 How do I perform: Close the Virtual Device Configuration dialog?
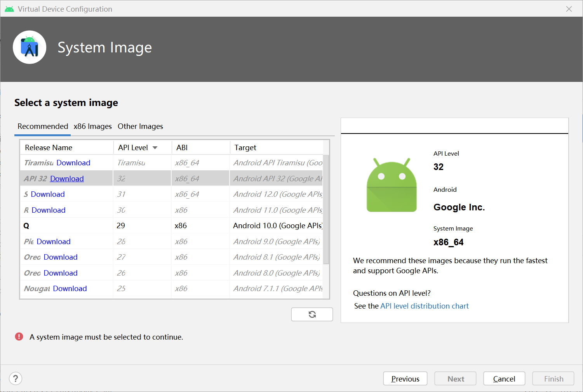pos(569,9)
